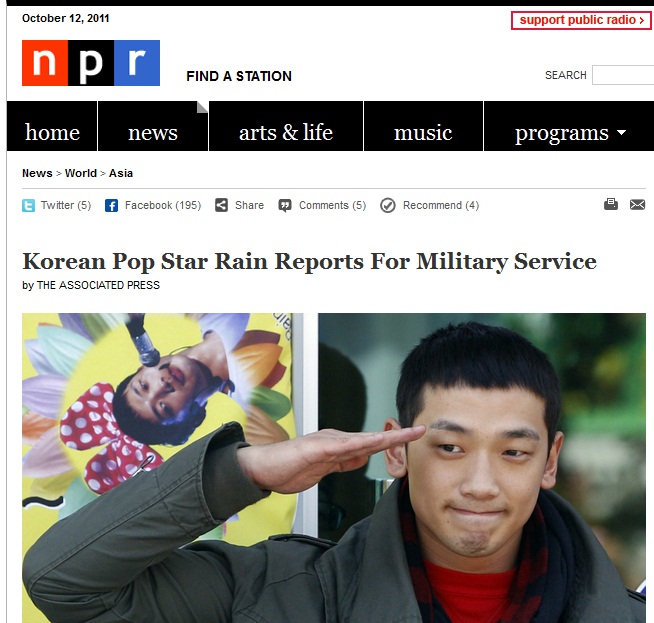Viewport: 654px width, 623px height.
Task: Click inside the search text field
Action: [623, 75]
